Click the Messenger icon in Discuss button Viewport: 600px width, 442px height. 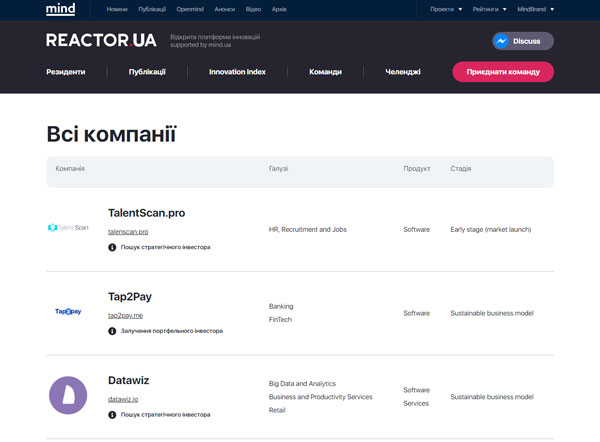pos(501,41)
